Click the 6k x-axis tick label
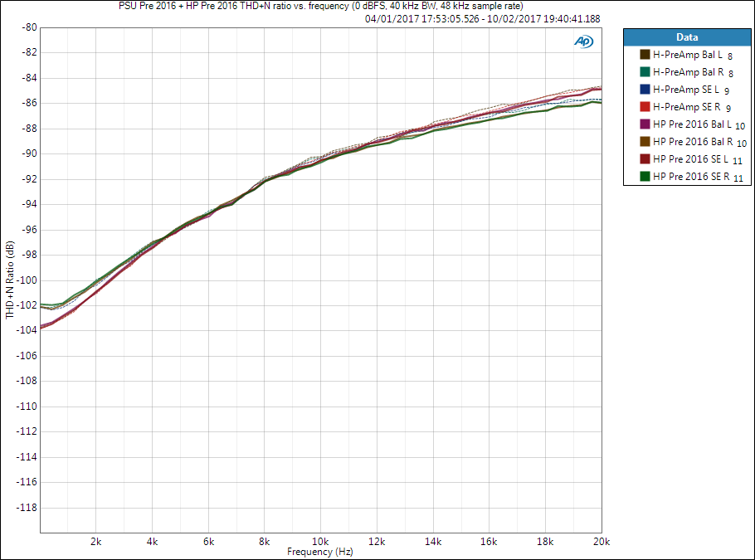 [x=208, y=542]
